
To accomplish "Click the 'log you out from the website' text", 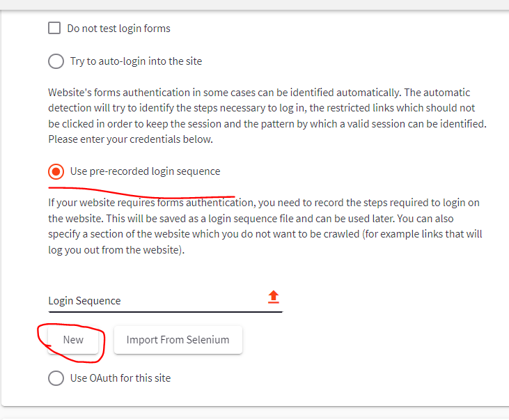I will click(115, 250).
